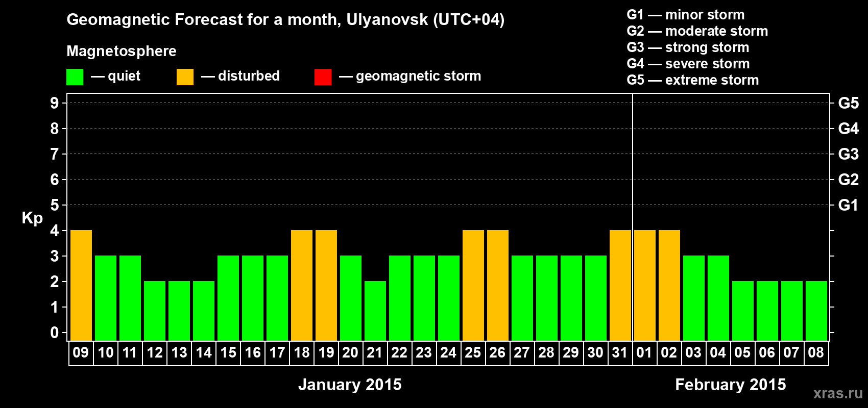Click the Kp axis label
Image resolution: width=868 pixels, height=408 pixels.
pos(32,218)
